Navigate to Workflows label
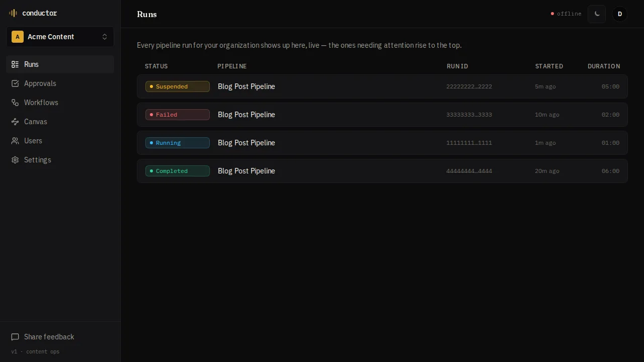 coord(41,103)
